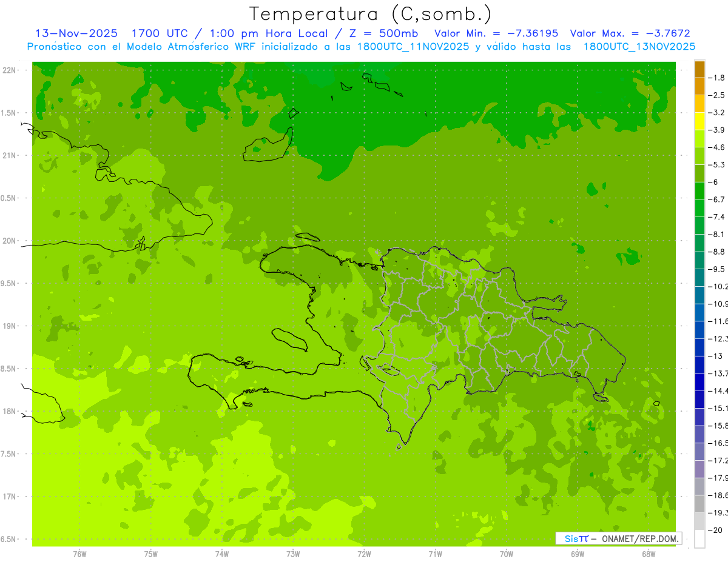Click the '21N' latitude axis label

[9, 155]
